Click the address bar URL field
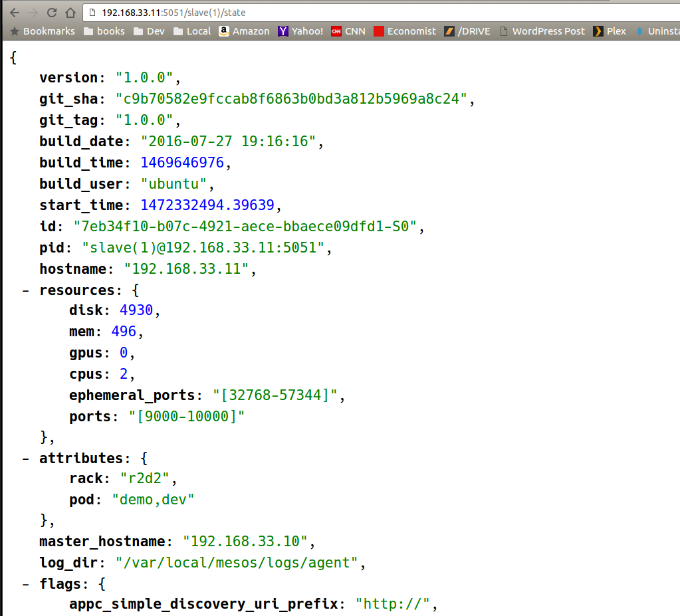Viewport: 680px width, 616px height. [332, 13]
